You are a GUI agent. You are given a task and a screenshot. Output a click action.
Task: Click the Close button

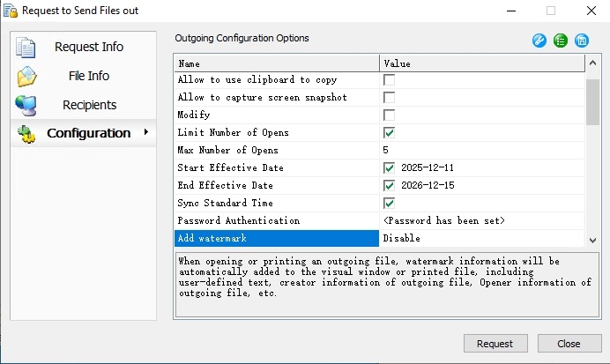point(569,344)
